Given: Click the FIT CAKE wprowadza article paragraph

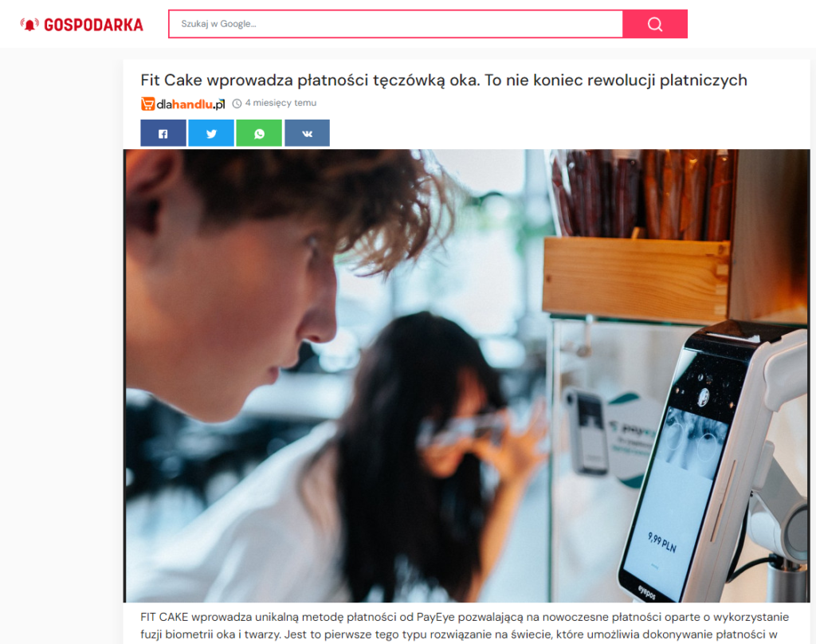Looking at the screenshot, I should [465, 626].
